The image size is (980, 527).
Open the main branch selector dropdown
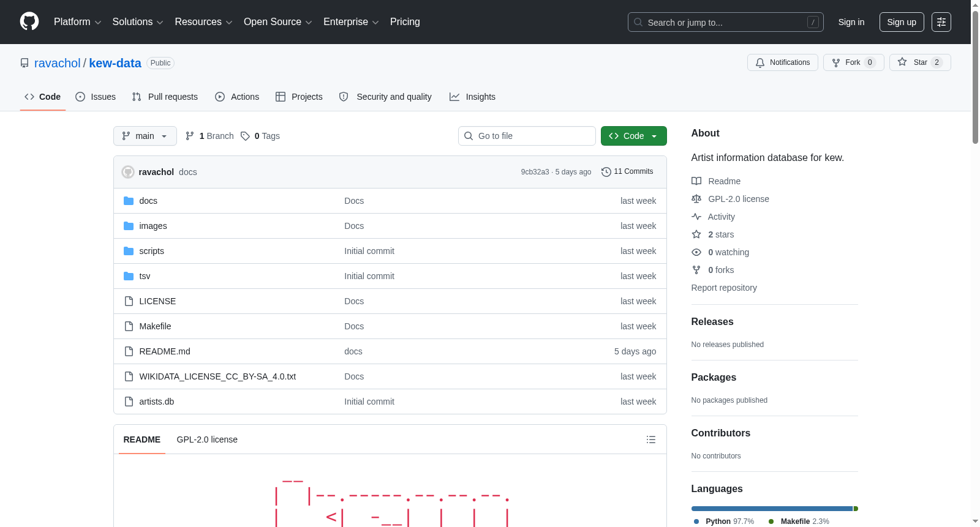pyautogui.click(x=145, y=136)
